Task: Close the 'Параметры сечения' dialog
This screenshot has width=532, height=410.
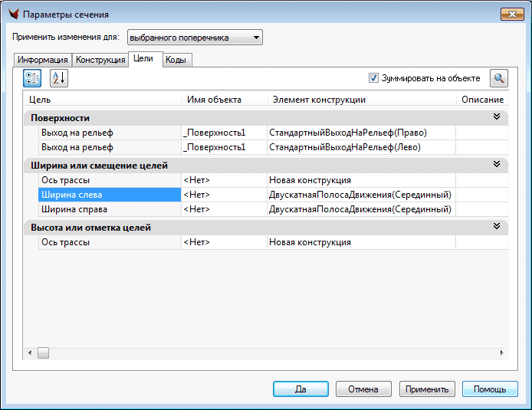Action: (x=507, y=14)
